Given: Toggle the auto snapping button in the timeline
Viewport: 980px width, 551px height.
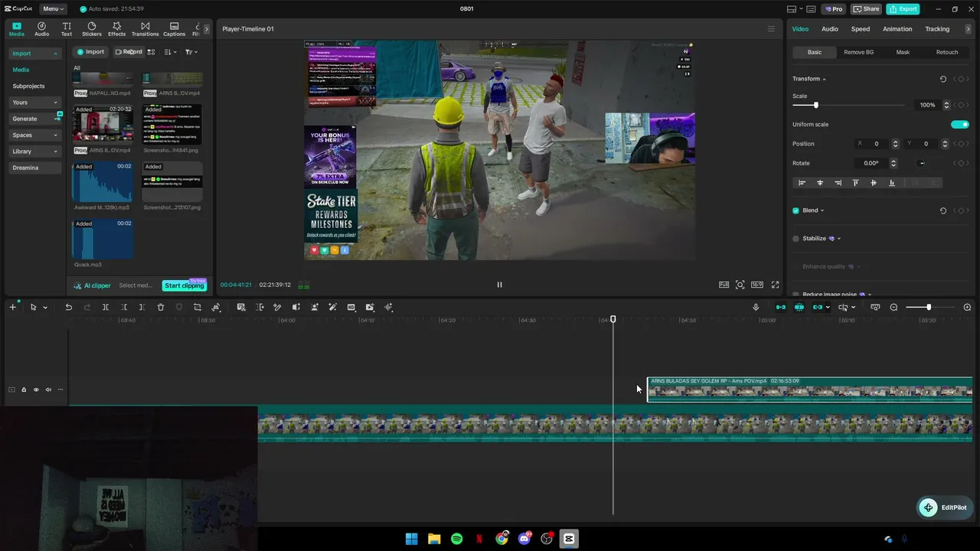Looking at the screenshot, I should click(x=799, y=307).
